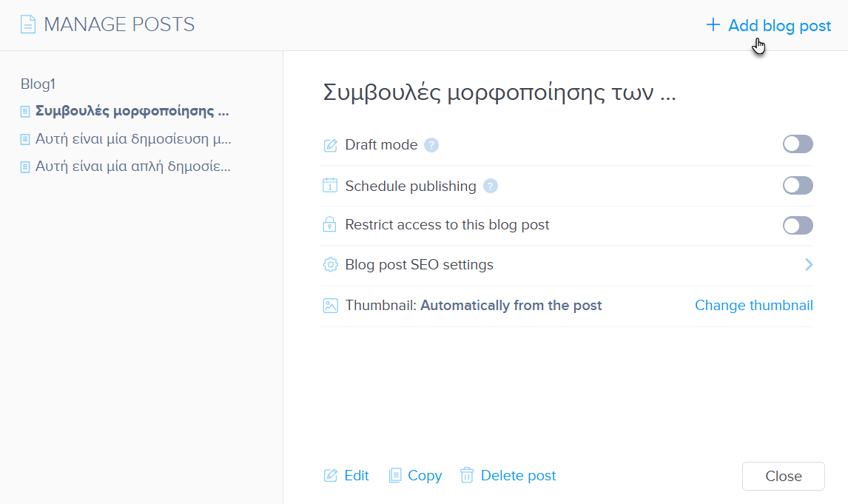The image size is (848, 504).
Task: Open the post "Αυτή είναι μία απλή δημοσίε..."
Action: (x=133, y=167)
